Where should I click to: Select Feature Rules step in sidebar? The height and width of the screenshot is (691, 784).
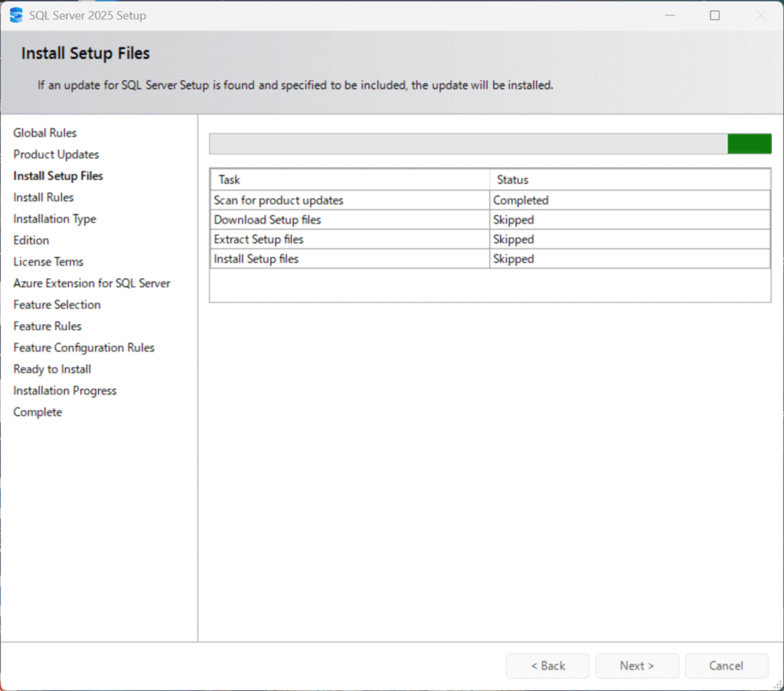click(x=47, y=326)
